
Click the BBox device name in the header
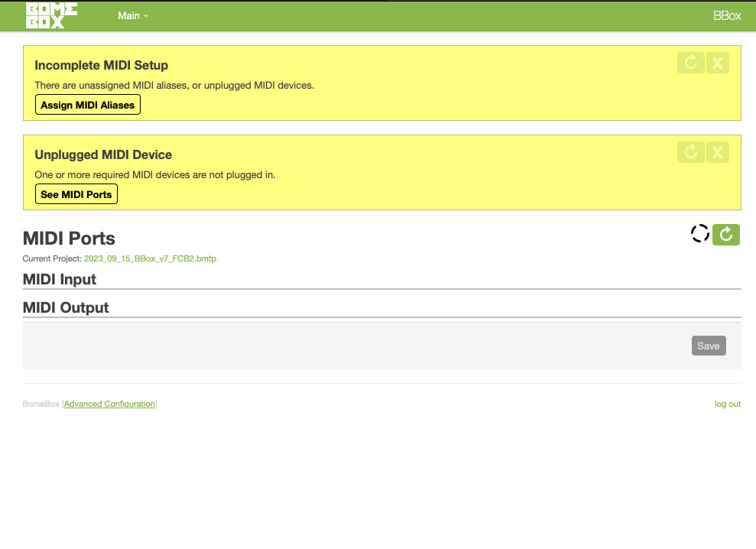click(x=726, y=16)
